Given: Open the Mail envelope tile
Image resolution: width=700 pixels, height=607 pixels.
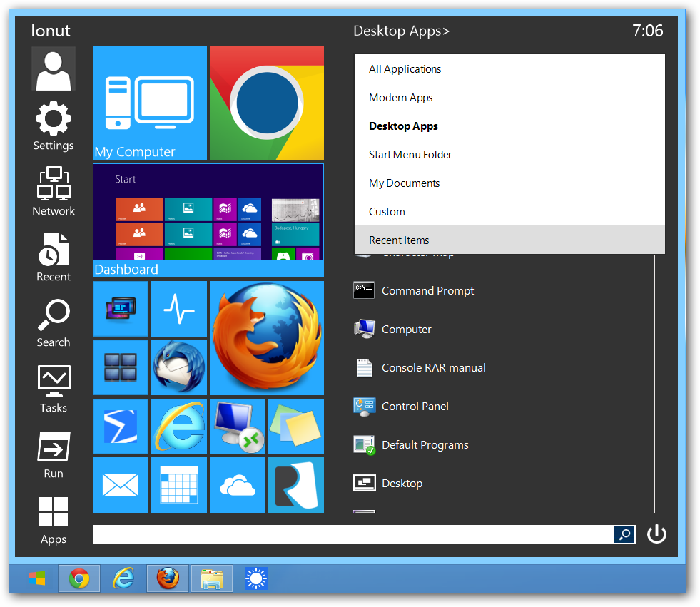Looking at the screenshot, I should pos(121,485).
